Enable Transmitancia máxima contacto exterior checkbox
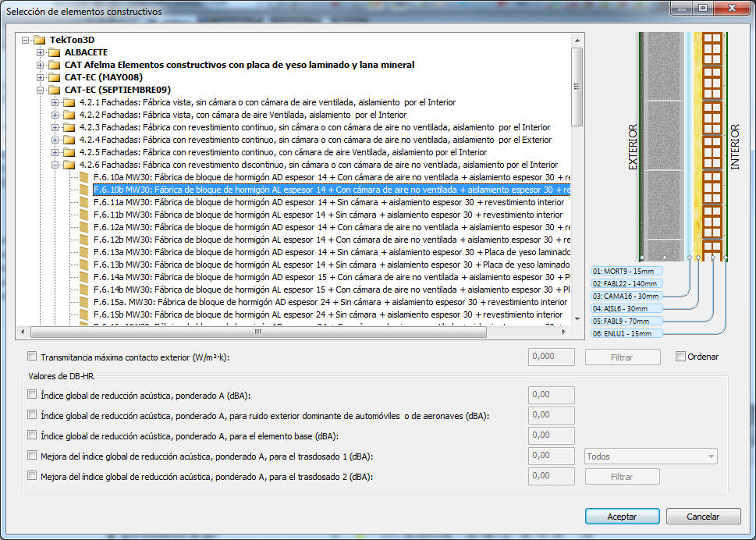 (x=32, y=357)
